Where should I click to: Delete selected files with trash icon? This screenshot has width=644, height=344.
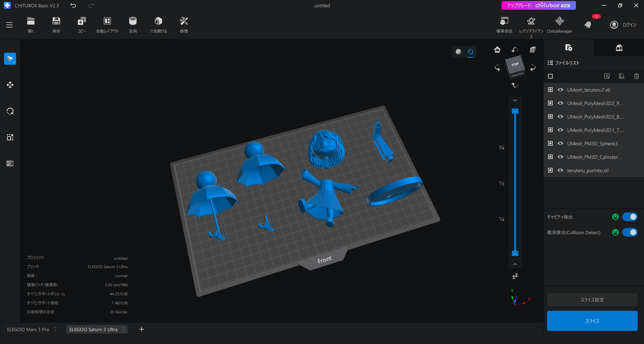(636, 76)
